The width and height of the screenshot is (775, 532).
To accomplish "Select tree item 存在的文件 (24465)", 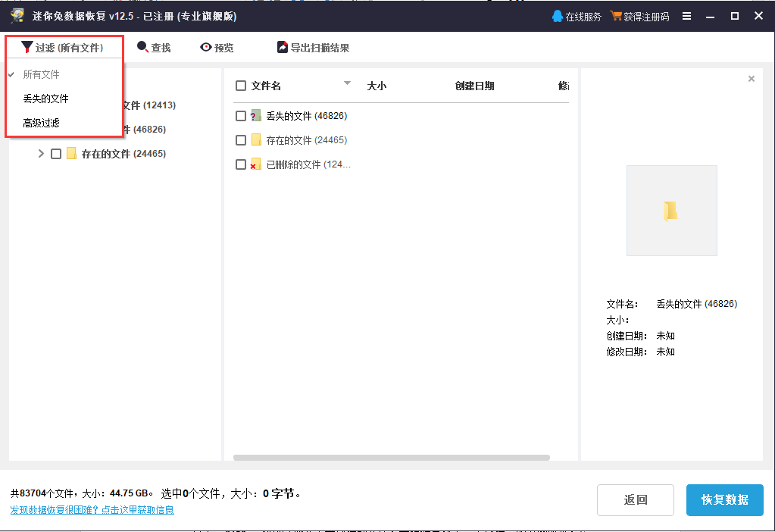I will tap(123, 154).
